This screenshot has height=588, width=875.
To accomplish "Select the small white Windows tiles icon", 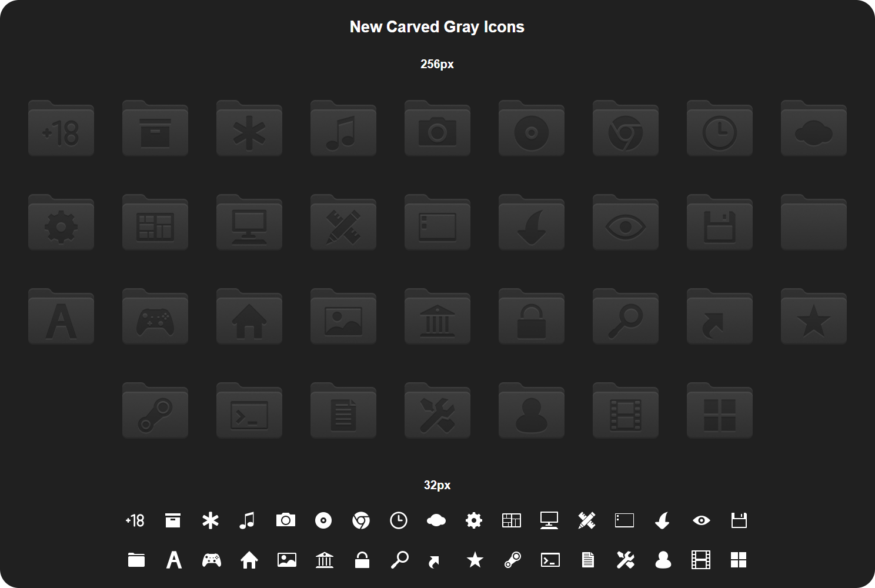I will [739, 560].
